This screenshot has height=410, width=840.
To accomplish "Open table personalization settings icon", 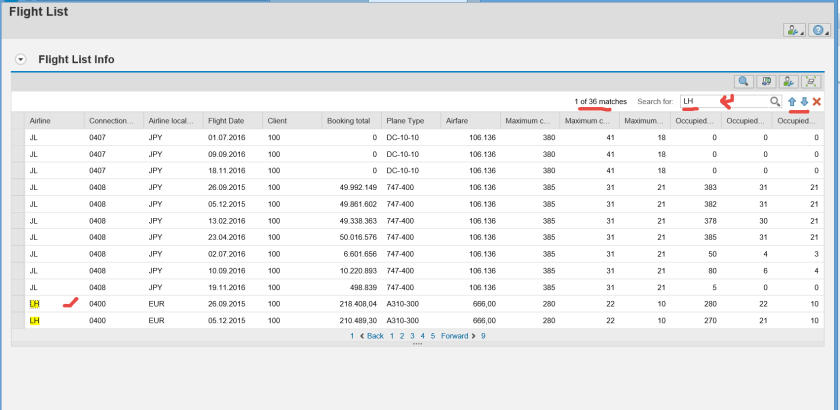I will point(789,82).
